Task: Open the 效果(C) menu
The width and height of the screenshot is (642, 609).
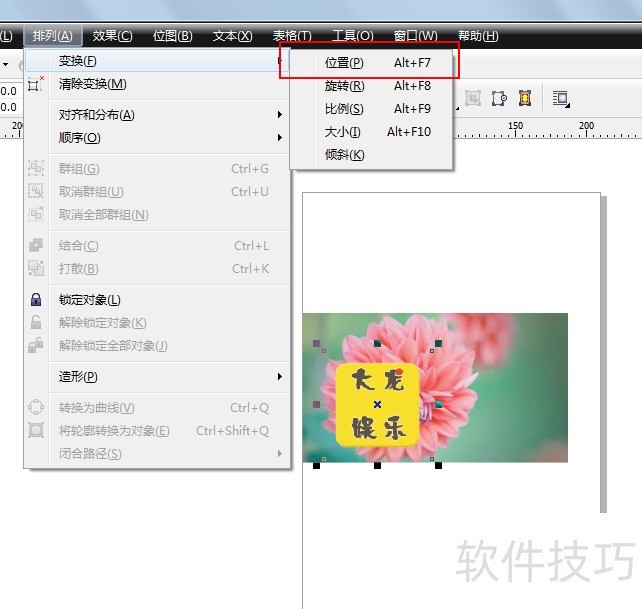Action: pos(112,36)
